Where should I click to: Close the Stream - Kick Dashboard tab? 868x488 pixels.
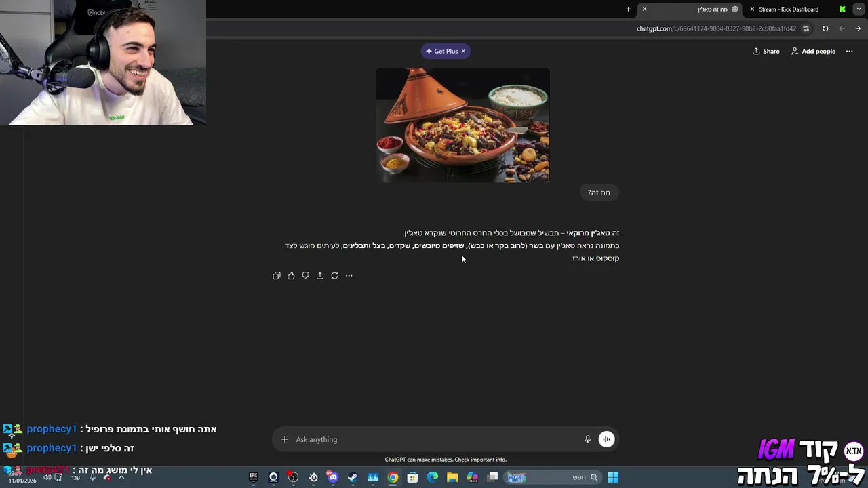coord(752,9)
